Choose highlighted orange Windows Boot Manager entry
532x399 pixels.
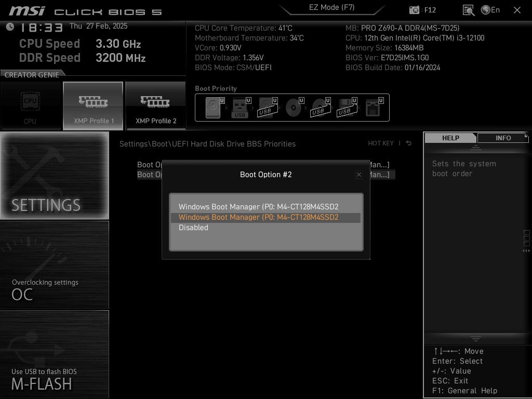coord(265,217)
